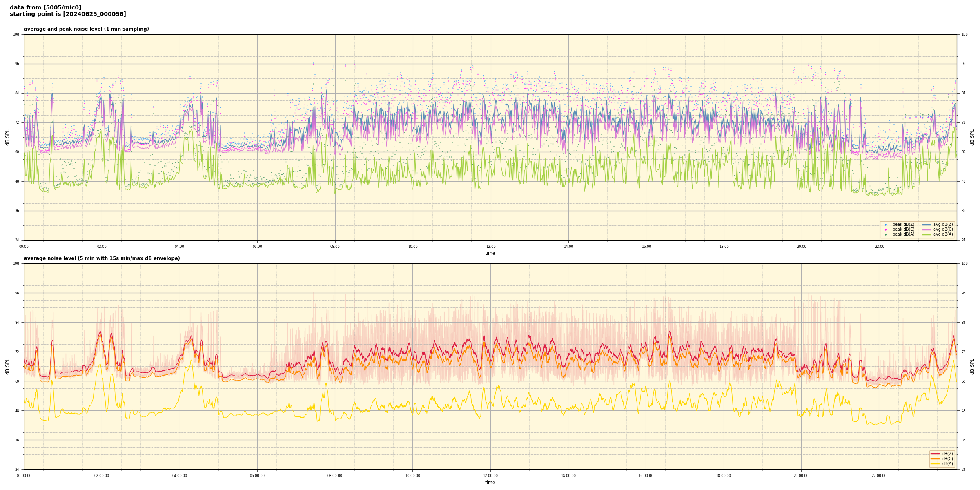This screenshot has width=980, height=490.
Task: Click the 12:00 tick label on top chart
Action: [x=490, y=247]
